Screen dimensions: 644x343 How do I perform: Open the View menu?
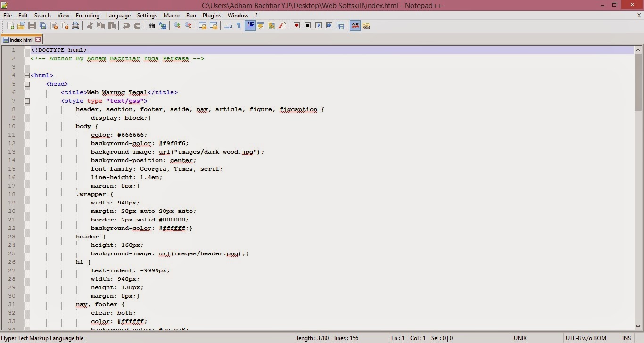[x=63, y=16]
